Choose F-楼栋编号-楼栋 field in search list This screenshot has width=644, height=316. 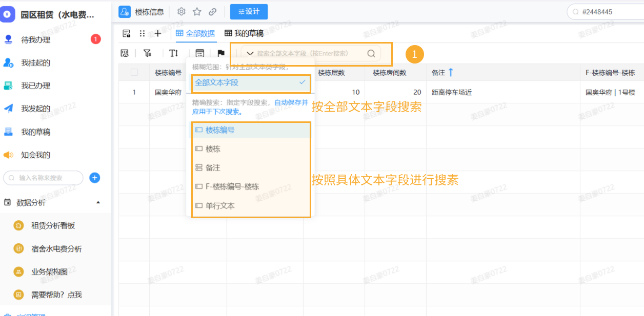(251, 187)
